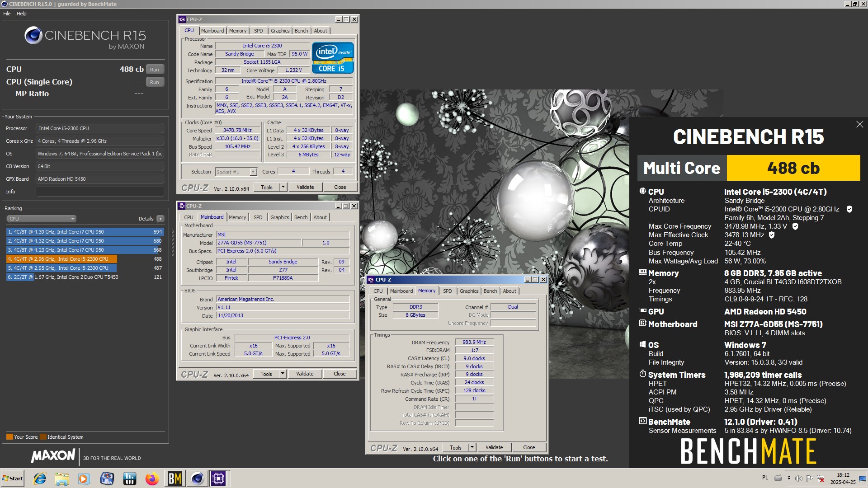
Task: Open the volume speaker tray icon
Action: pos(799,478)
